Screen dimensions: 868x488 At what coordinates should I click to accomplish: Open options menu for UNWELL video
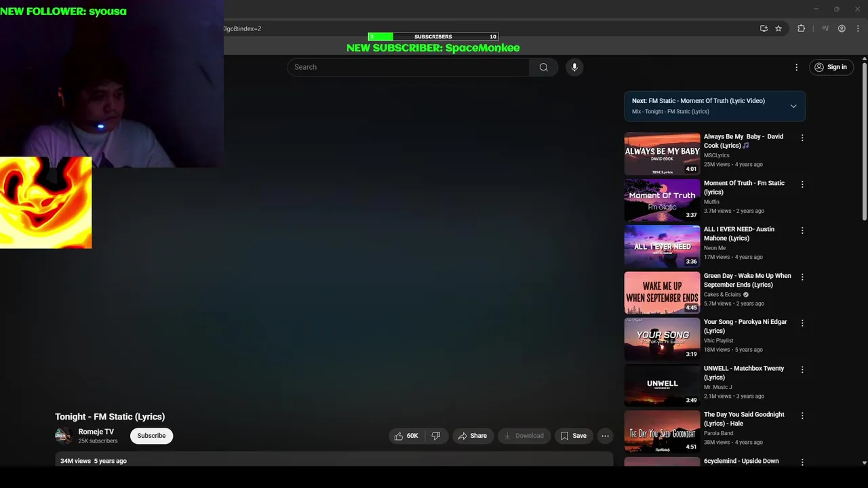(802, 369)
